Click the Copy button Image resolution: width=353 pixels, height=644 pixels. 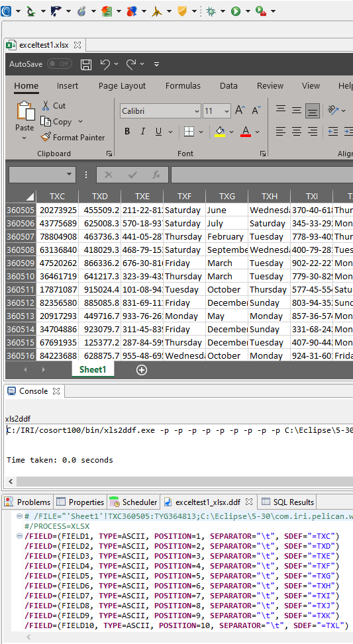[x=57, y=122]
